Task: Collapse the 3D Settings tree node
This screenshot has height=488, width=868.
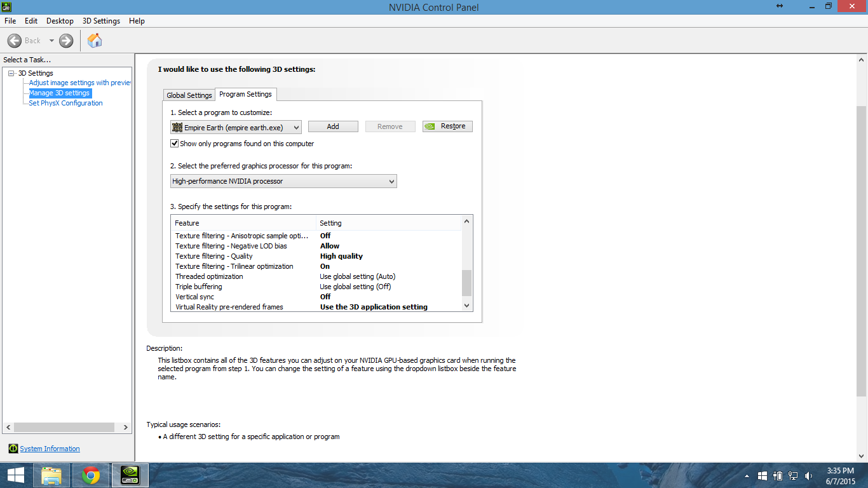Action: [11, 73]
